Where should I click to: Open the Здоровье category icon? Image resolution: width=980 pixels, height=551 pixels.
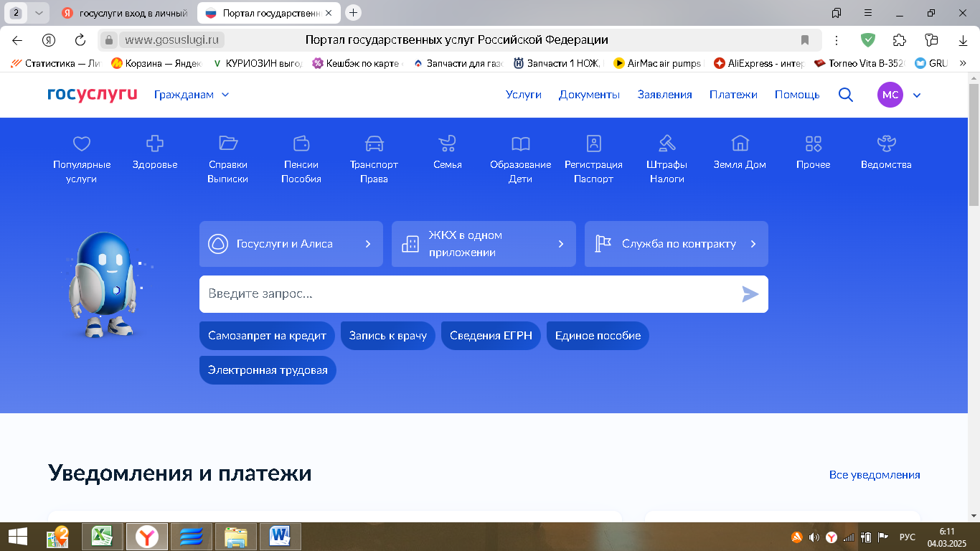tap(155, 143)
